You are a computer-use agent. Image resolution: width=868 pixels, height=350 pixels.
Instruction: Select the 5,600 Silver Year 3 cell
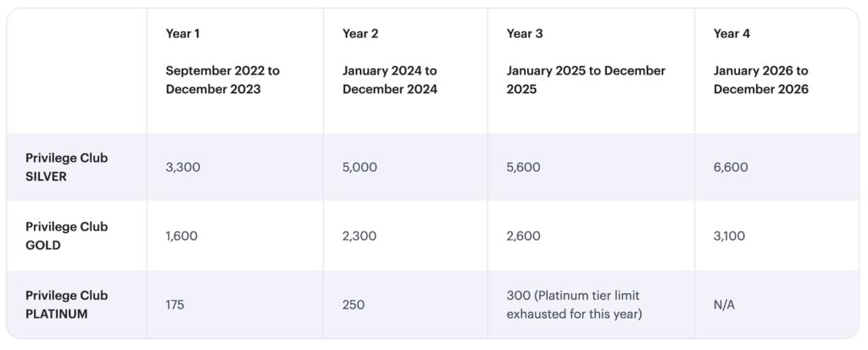(523, 168)
